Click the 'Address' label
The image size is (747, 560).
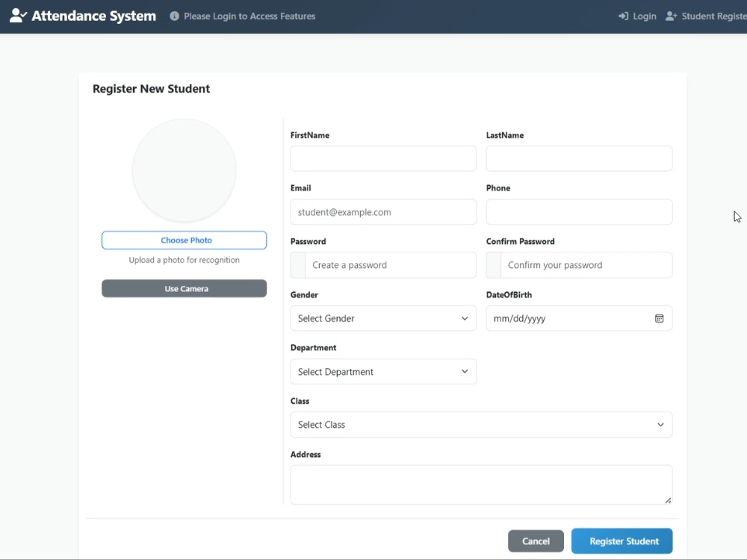point(306,454)
